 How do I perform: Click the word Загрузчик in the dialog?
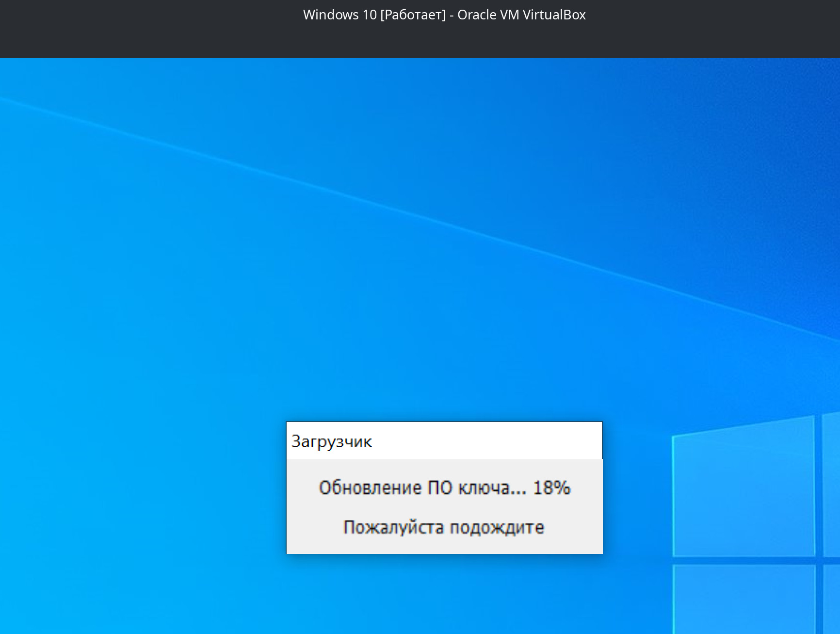pos(332,440)
